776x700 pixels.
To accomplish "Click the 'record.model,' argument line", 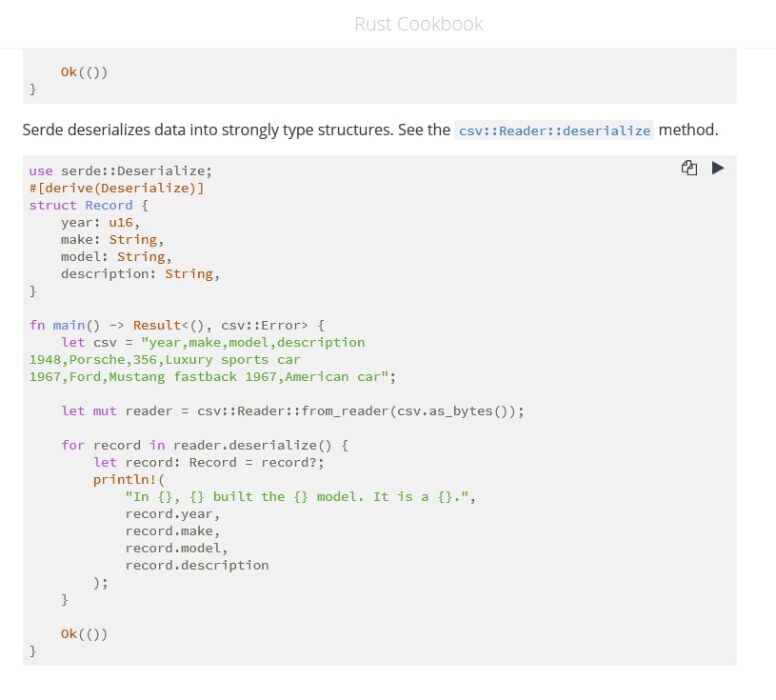I will 176,548.
